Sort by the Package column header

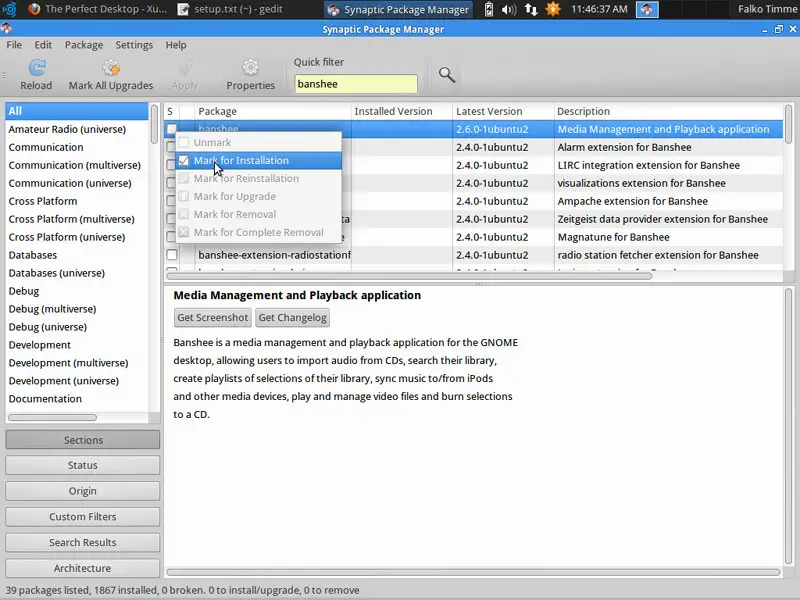click(273, 111)
